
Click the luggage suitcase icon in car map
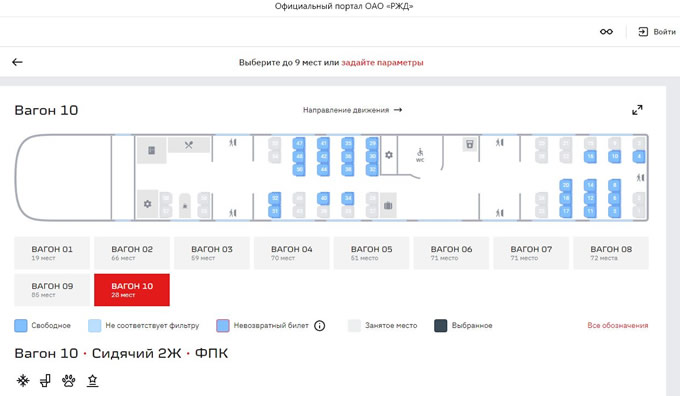388,205
